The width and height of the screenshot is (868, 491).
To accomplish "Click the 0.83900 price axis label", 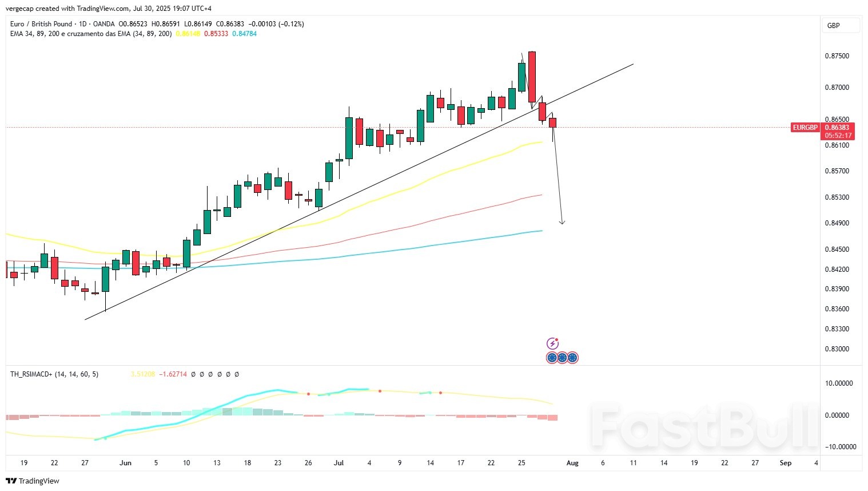I will click(x=837, y=289).
